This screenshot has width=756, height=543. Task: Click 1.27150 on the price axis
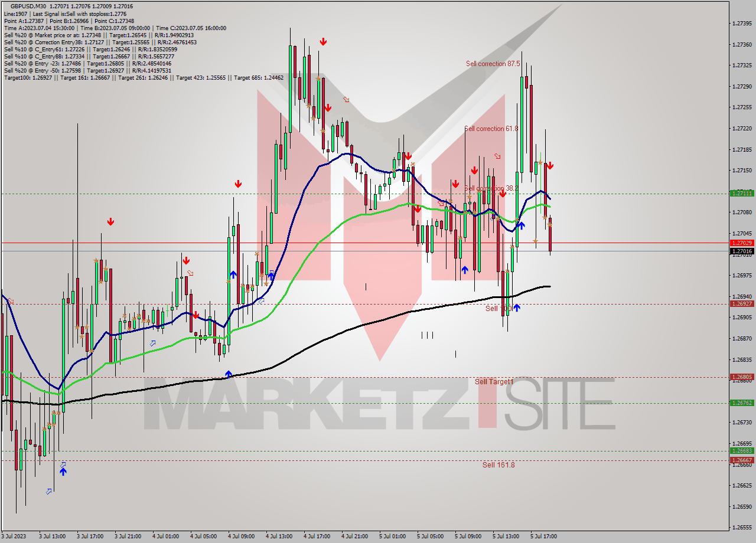tap(742, 171)
